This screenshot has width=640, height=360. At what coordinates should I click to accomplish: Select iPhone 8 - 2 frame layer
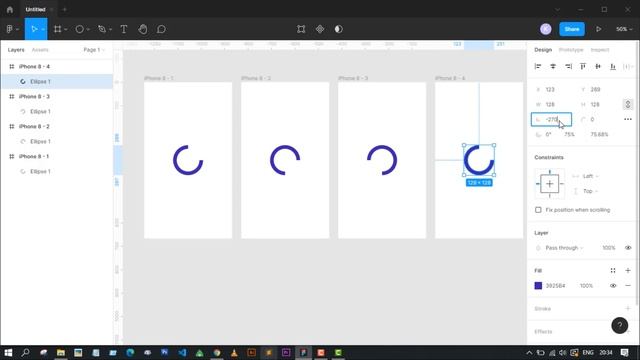[x=57, y=127]
